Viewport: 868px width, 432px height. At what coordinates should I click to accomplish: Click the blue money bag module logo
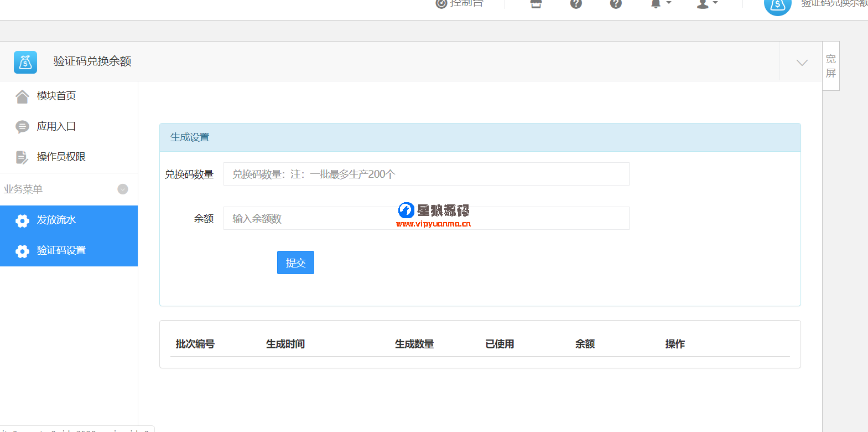[25, 62]
